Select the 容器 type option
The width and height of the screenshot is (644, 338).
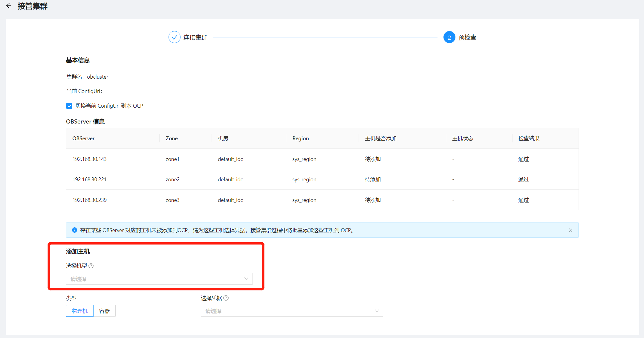tap(104, 311)
